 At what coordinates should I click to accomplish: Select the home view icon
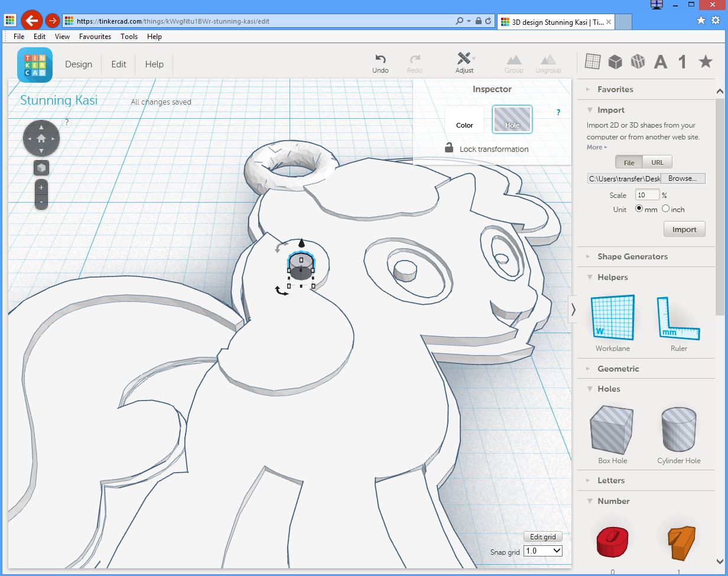coord(41,139)
